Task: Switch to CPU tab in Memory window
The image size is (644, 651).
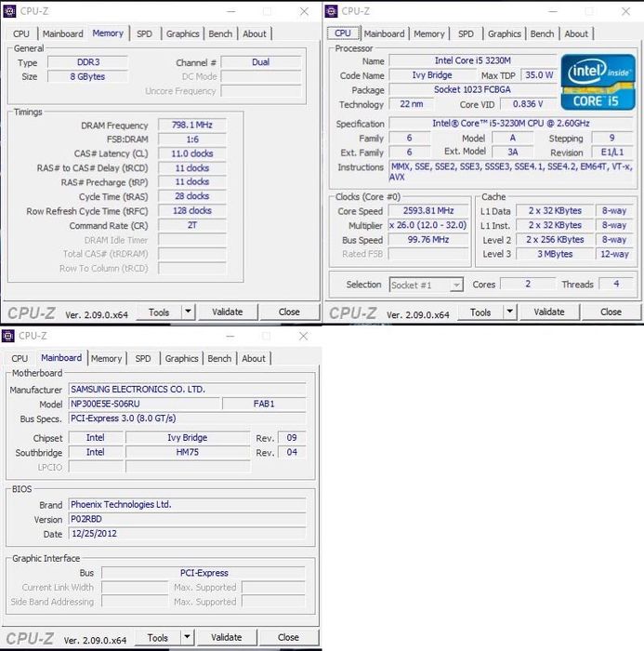Action: tap(21, 33)
